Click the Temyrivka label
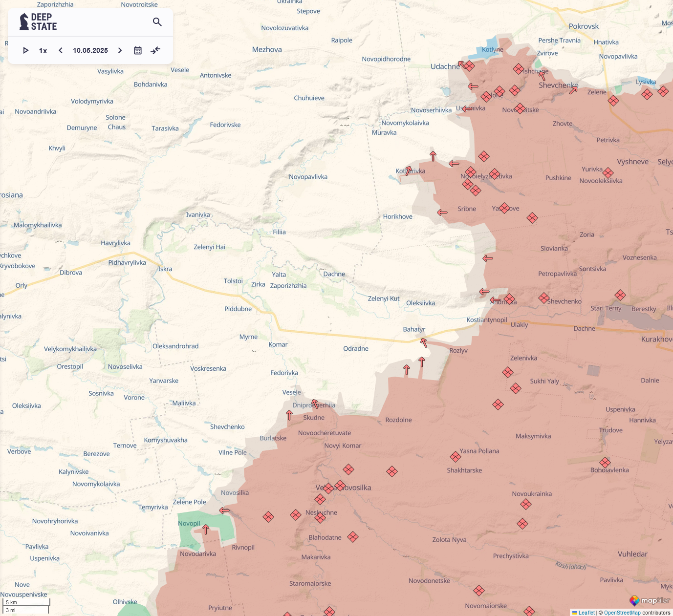Screen dimensions: 673x616 point(153,507)
